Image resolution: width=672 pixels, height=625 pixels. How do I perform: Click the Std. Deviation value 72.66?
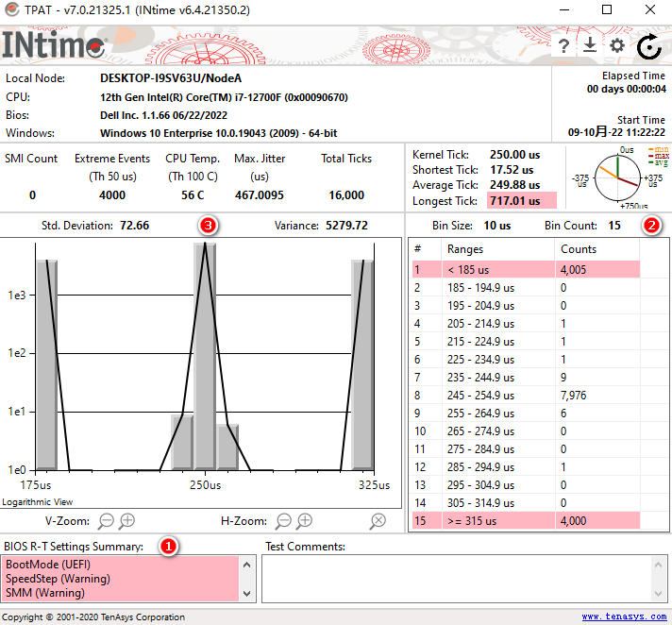[135, 225]
